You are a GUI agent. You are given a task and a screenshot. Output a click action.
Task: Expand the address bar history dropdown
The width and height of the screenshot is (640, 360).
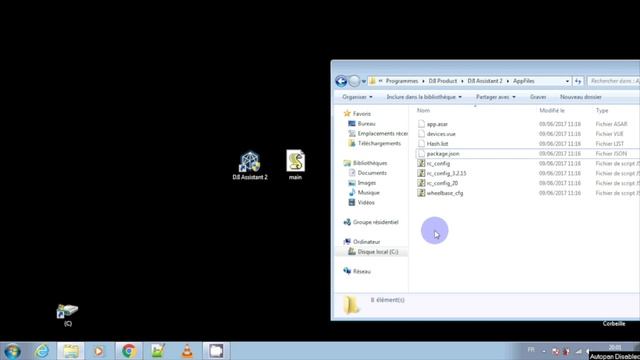(x=567, y=81)
